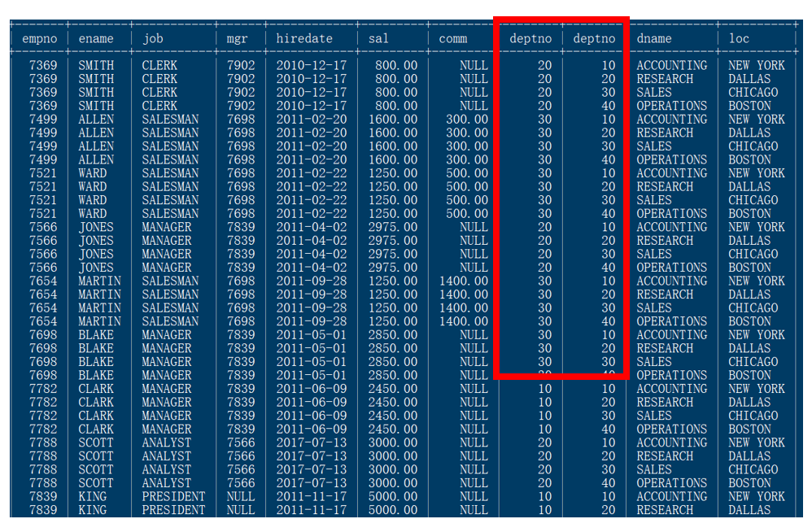Screen dimensions: 812x532
Task: Click BOSTON in MARTIN's row
Action: click(x=749, y=321)
